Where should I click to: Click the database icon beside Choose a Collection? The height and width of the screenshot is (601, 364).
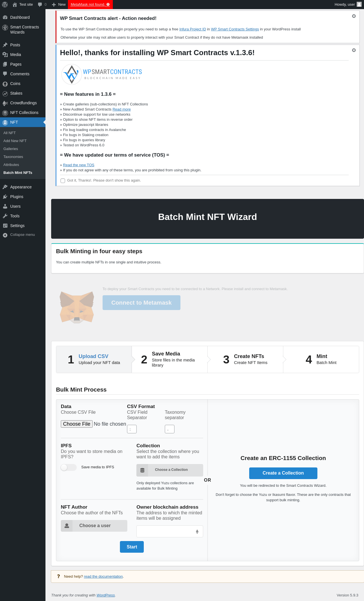pos(142,470)
